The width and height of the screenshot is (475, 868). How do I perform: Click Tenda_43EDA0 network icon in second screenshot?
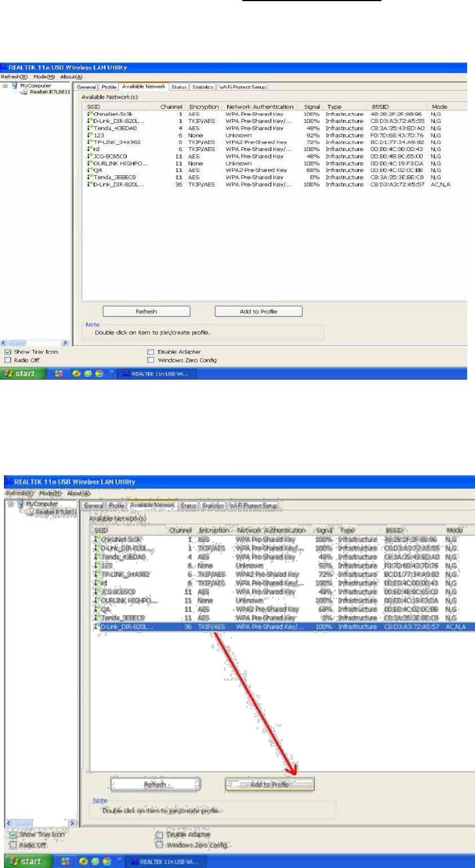coord(97,557)
